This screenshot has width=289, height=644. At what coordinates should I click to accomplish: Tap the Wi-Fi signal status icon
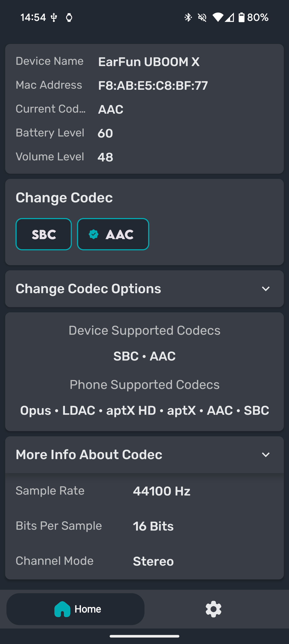[x=218, y=17]
